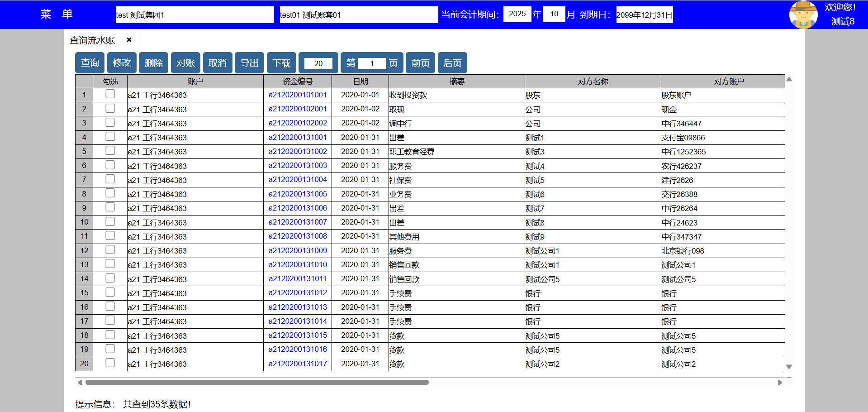868x412 pixels.
Task: Check the checkbox in row 1
Action: [x=110, y=94]
